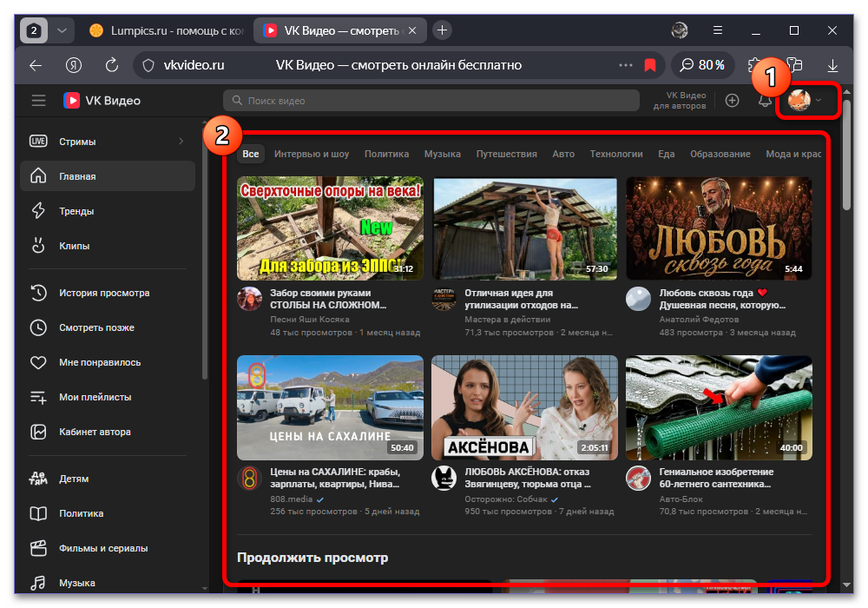Open Авто-Блок channel link

point(681,499)
